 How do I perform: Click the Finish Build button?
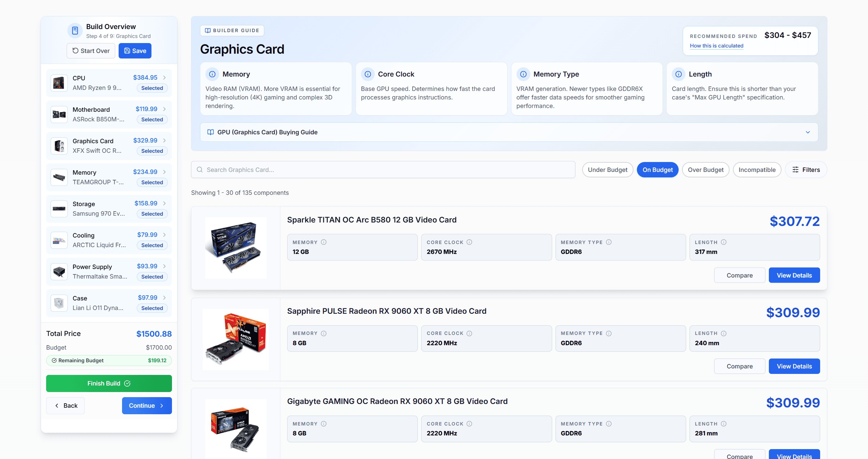(109, 383)
